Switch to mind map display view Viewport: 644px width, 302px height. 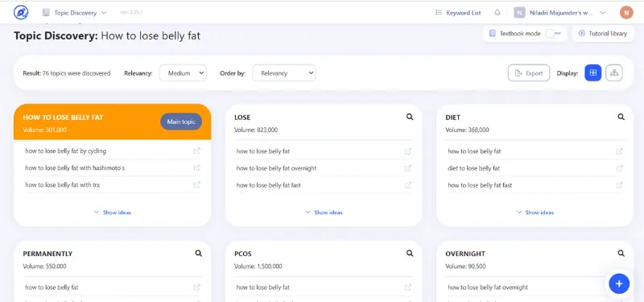614,73
